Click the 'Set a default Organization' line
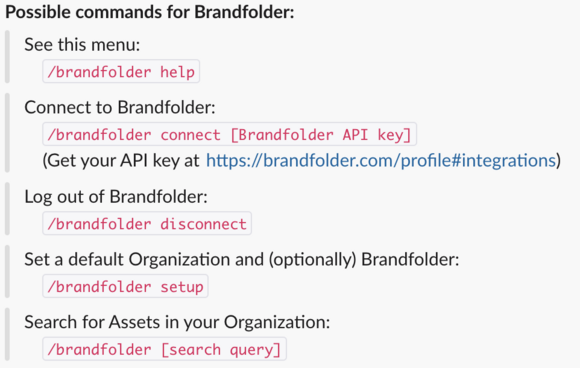The width and height of the screenshot is (580, 368). pyautogui.click(x=242, y=260)
